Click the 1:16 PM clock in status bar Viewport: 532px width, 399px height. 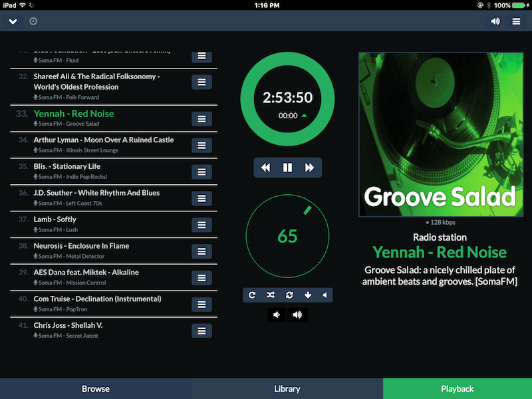click(x=267, y=5)
